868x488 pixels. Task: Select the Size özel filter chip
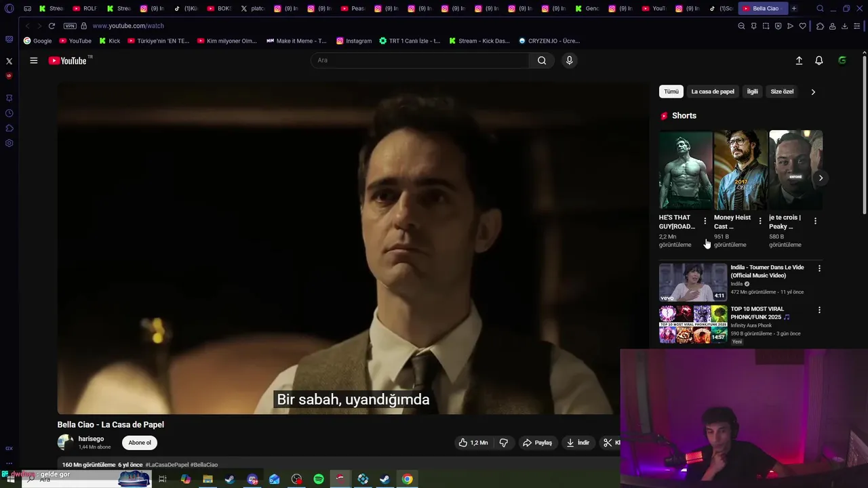(782, 91)
